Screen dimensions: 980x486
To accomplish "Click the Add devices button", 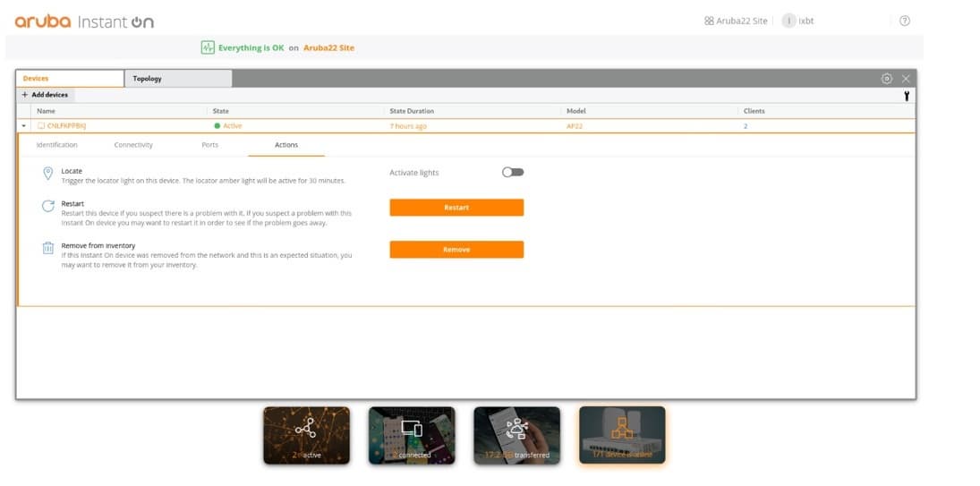I will click(x=45, y=95).
